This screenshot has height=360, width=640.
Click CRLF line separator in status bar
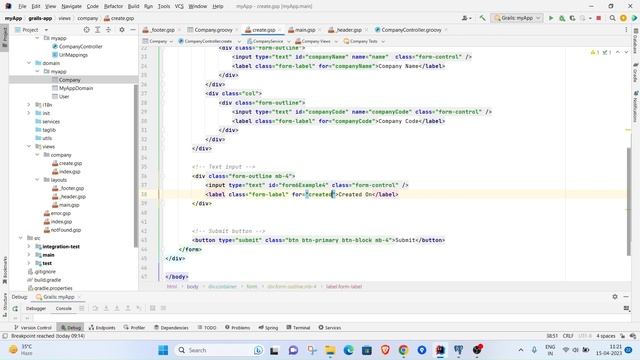(x=568, y=336)
